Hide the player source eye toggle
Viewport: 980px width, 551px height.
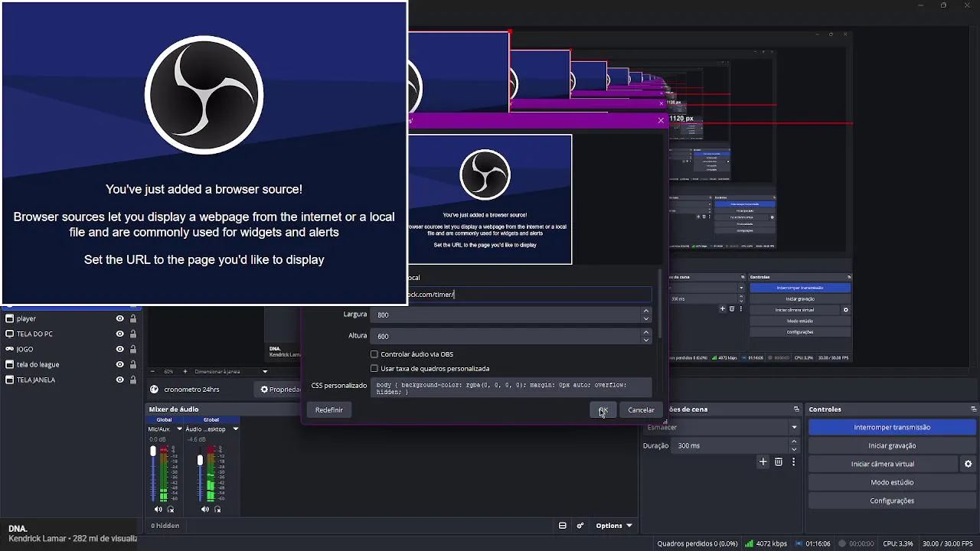pyautogui.click(x=120, y=318)
